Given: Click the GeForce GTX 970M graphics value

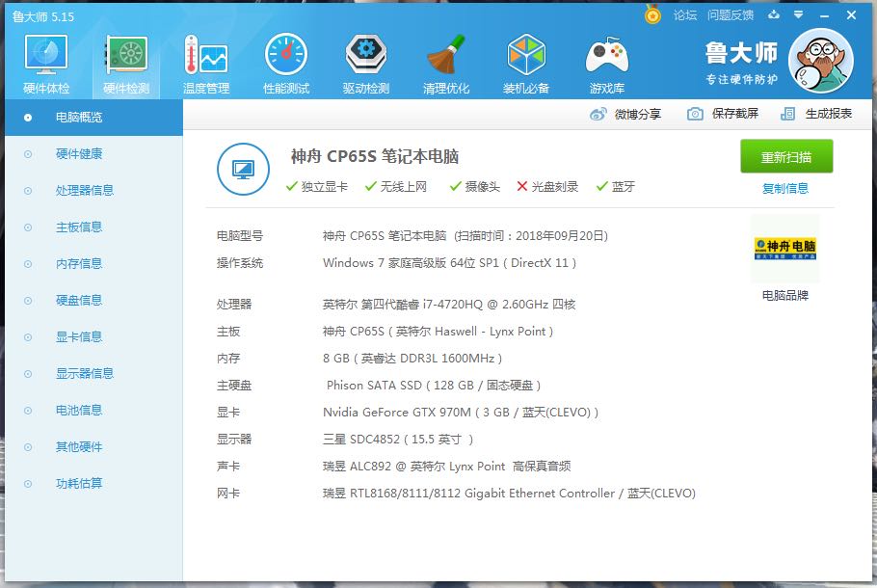Looking at the screenshot, I should point(461,413).
